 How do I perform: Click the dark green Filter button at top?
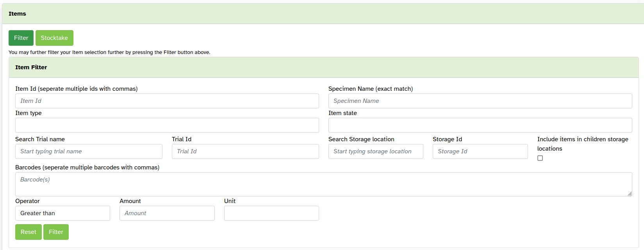(21, 38)
